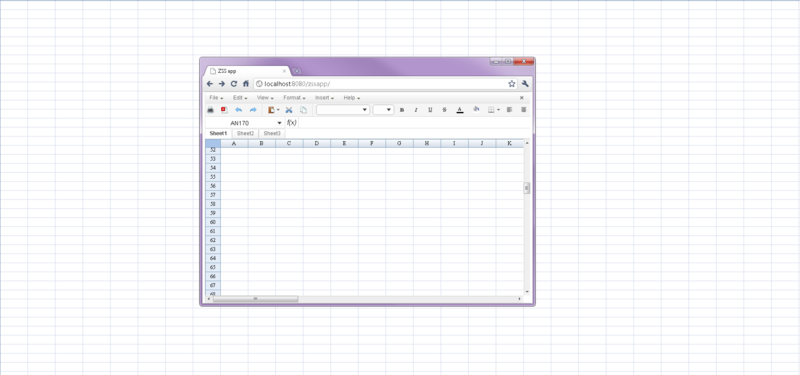Image resolution: width=800 pixels, height=375 pixels.
Task: Select row 67 header
Action: [213, 285]
